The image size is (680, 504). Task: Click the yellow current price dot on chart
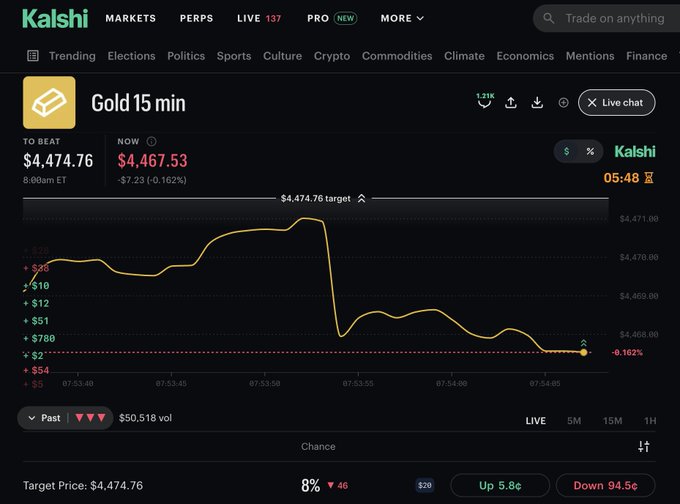click(584, 352)
